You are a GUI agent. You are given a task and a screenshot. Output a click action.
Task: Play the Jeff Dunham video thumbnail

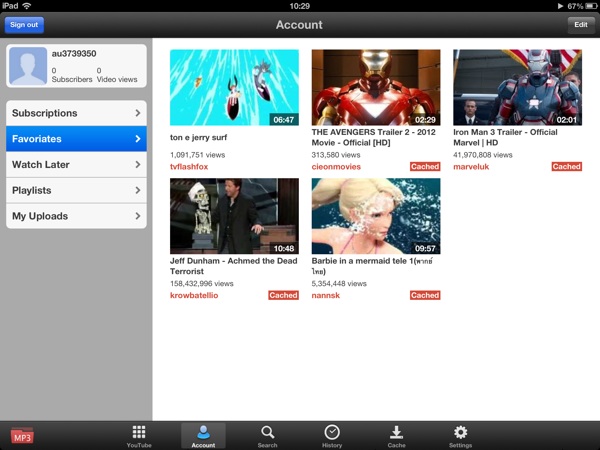click(234, 216)
